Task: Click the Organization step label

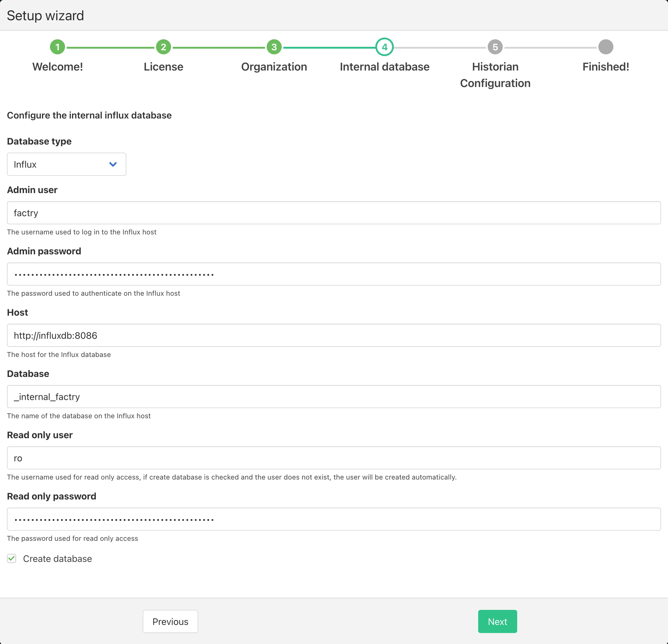Action: (x=274, y=67)
